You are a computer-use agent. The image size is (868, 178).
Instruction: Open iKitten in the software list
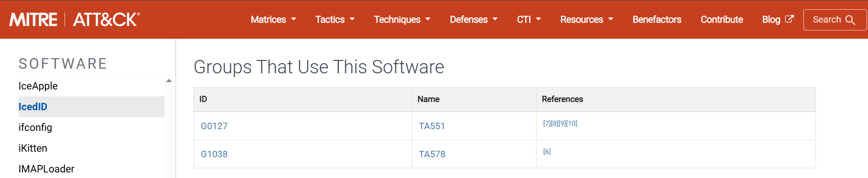[x=33, y=148]
